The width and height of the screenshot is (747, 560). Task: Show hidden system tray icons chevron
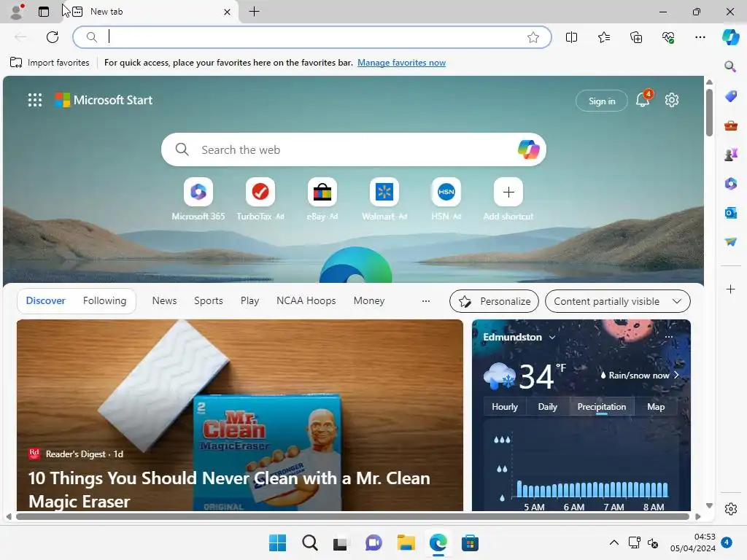(x=614, y=542)
